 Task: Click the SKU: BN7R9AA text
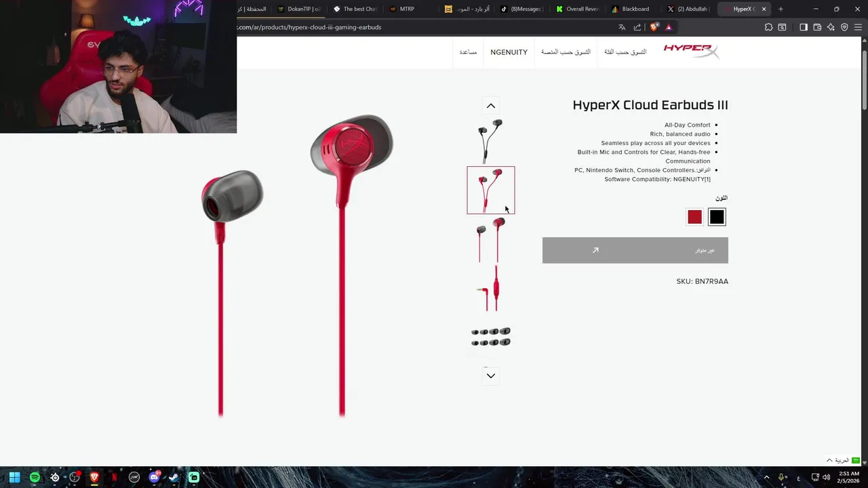click(702, 281)
